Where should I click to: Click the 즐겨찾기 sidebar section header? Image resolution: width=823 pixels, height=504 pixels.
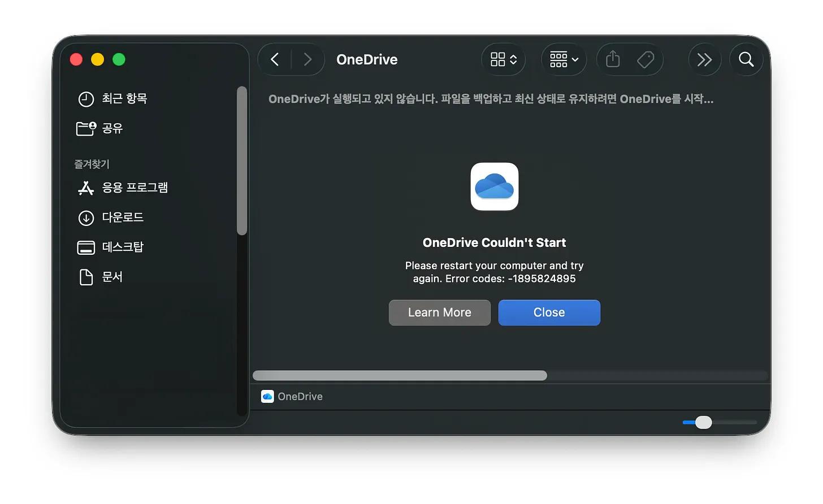[92, 164]
